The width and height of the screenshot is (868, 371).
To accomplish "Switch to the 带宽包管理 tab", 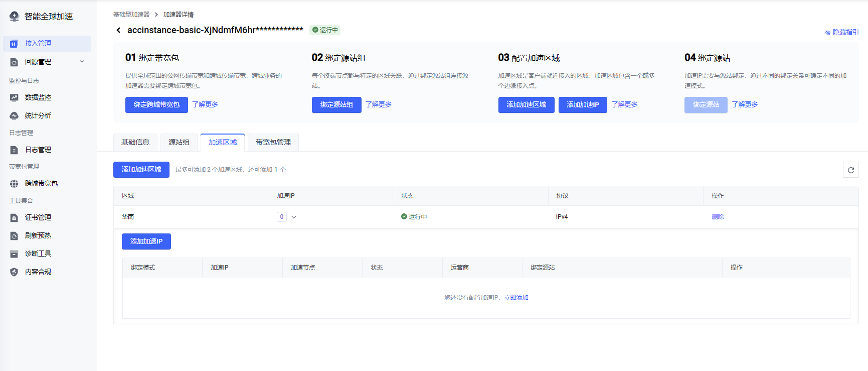I will point(273,143).
